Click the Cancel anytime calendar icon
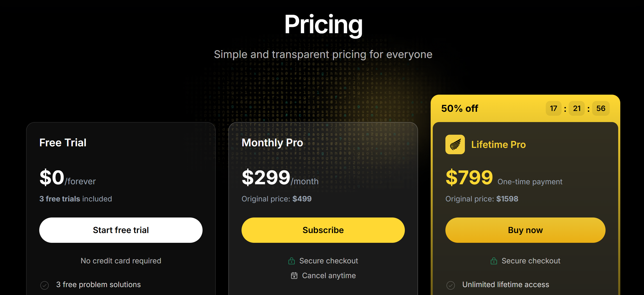Viewport: 644px width, 295px height. 294,275
